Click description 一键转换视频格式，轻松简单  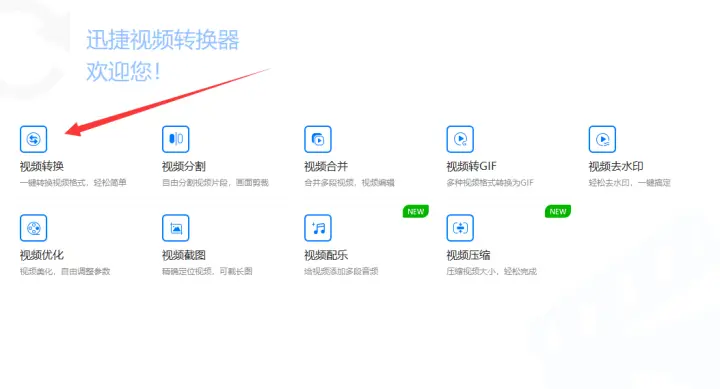(73, 183)
